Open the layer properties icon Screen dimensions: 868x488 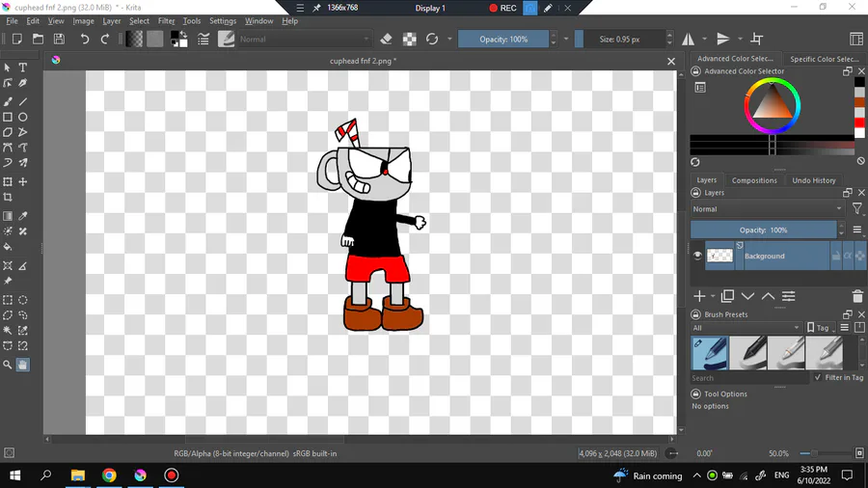click(789, 297)
